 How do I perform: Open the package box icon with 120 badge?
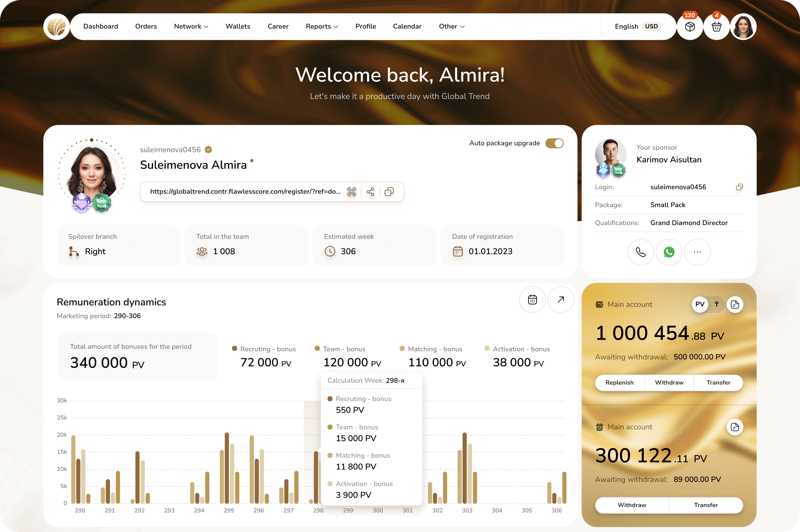(689, 27)
